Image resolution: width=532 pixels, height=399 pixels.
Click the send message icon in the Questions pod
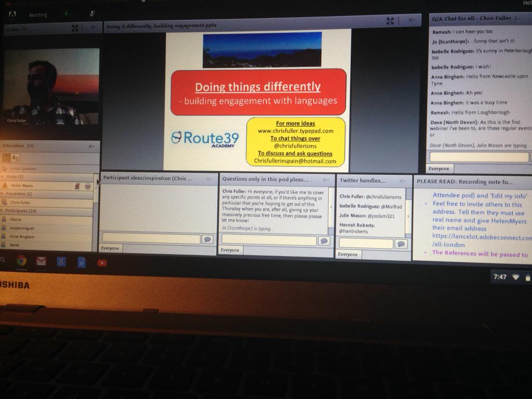pyautogui.click(x=323, y=241)
